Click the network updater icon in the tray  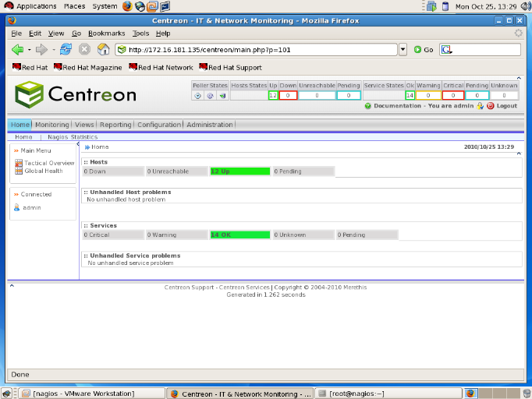coord(431,6)
